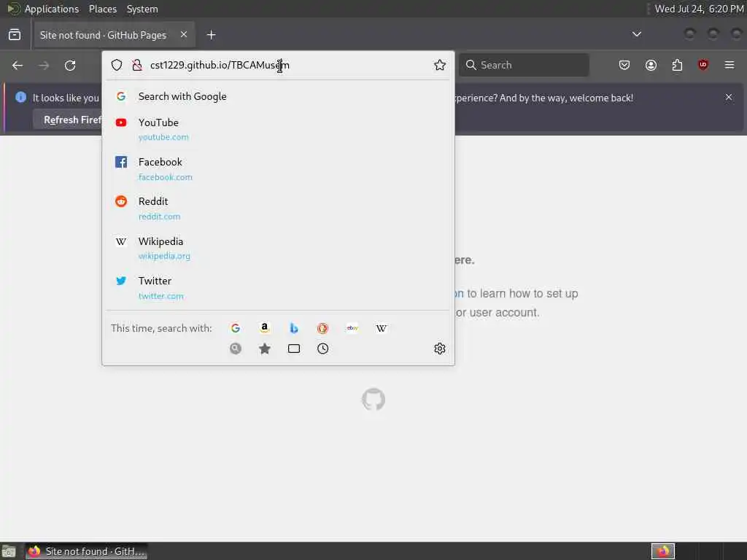
Task: Open the hamburger application menu
Action: tap(729, 65)
